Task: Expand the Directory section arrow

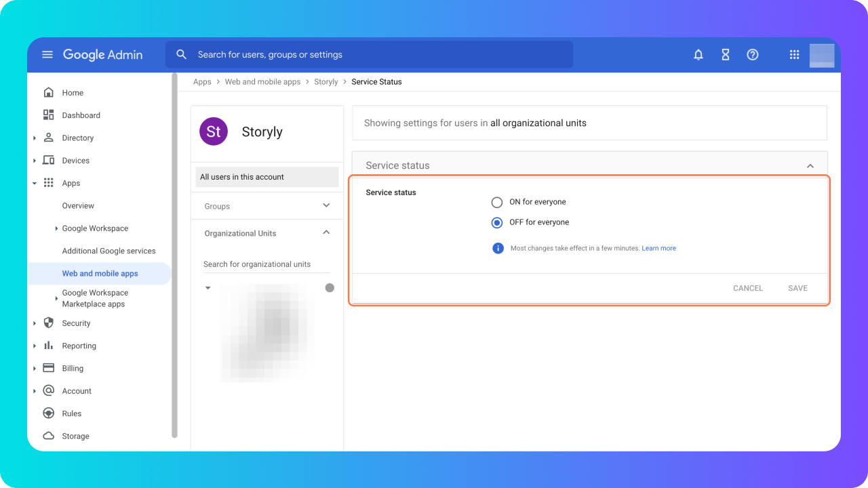Action: (35, 138)
